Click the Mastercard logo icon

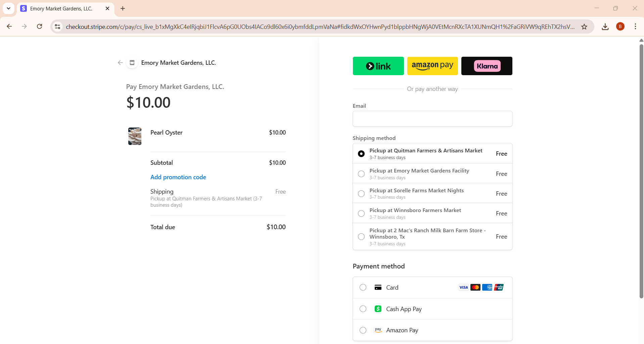pos(475,287)
